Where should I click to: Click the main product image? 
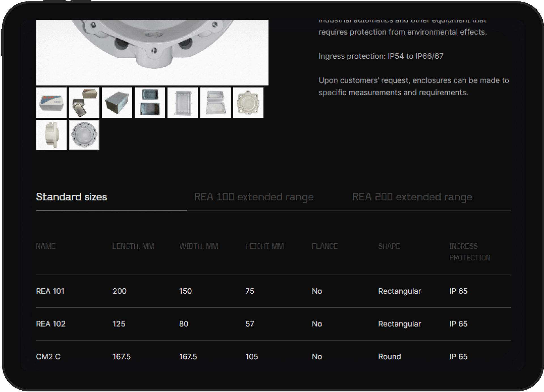click(x=152, y=52)
